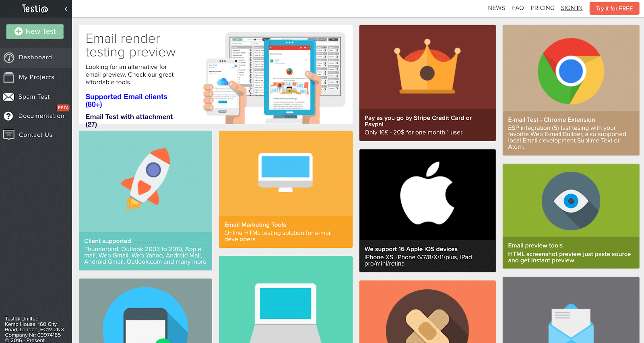Open the FAQ page
The width and height of the screenshot is (644, 343).
pyautogui.click(x=518, y=8)
